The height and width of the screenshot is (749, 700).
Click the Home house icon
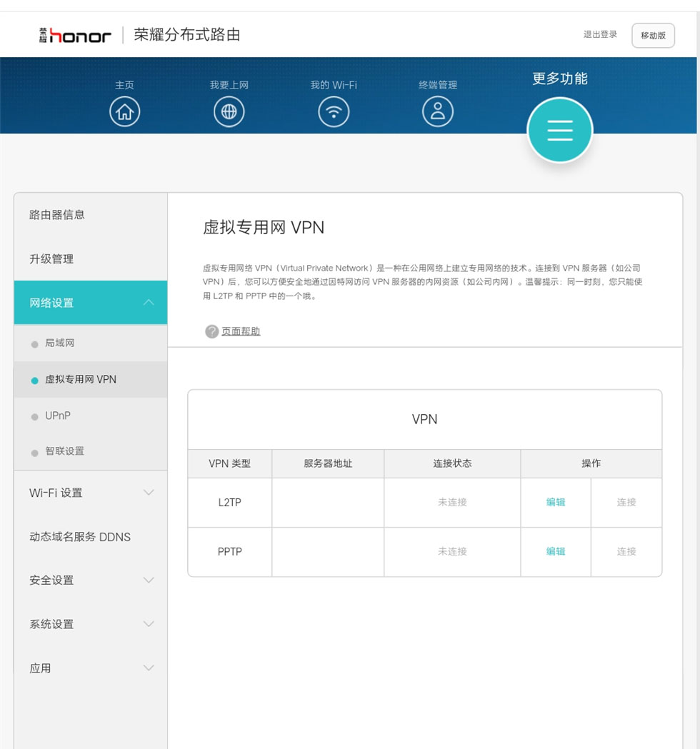[x=124, y=112]
